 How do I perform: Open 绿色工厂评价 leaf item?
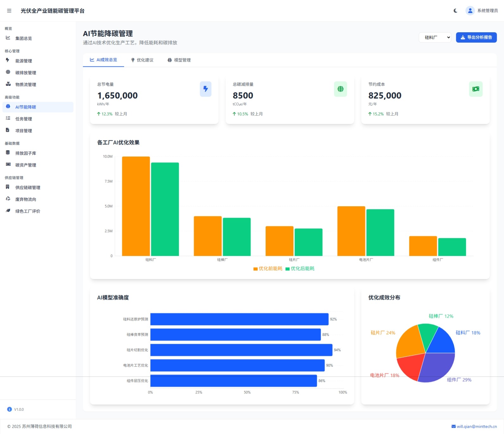click(28, 211)
